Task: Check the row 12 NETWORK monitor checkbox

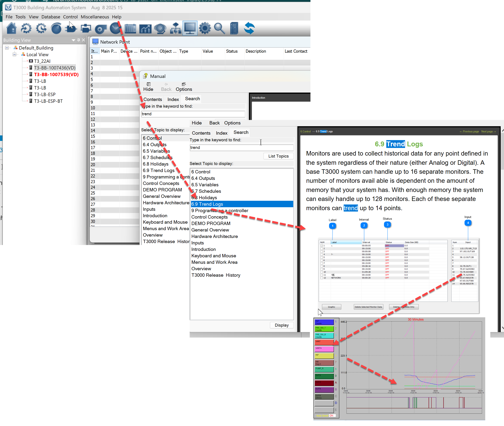Action: (321, 278)
